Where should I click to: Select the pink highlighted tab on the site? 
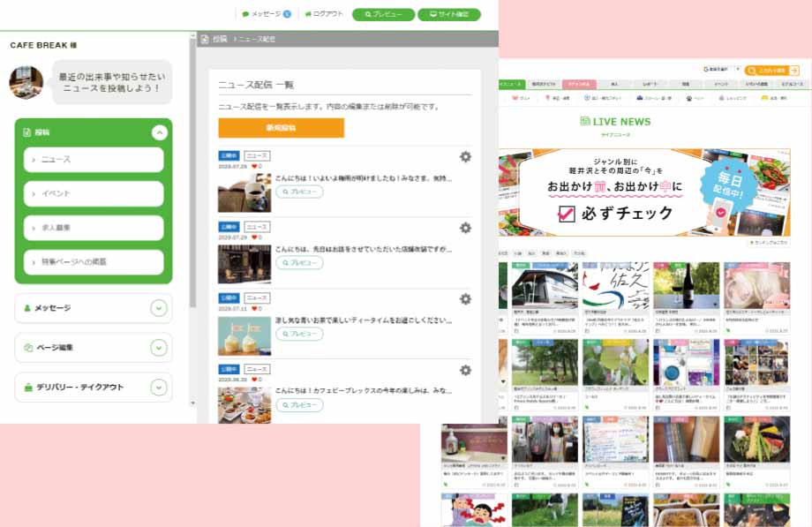[579, 84]
